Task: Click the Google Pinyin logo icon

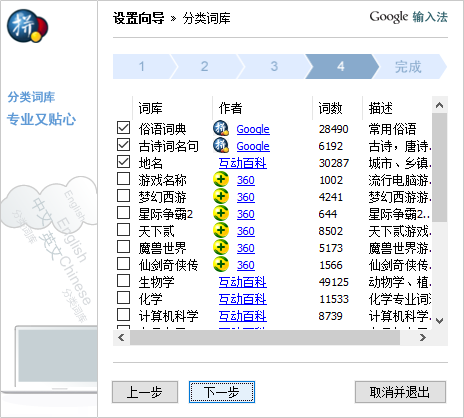Action: click(27, 26)
